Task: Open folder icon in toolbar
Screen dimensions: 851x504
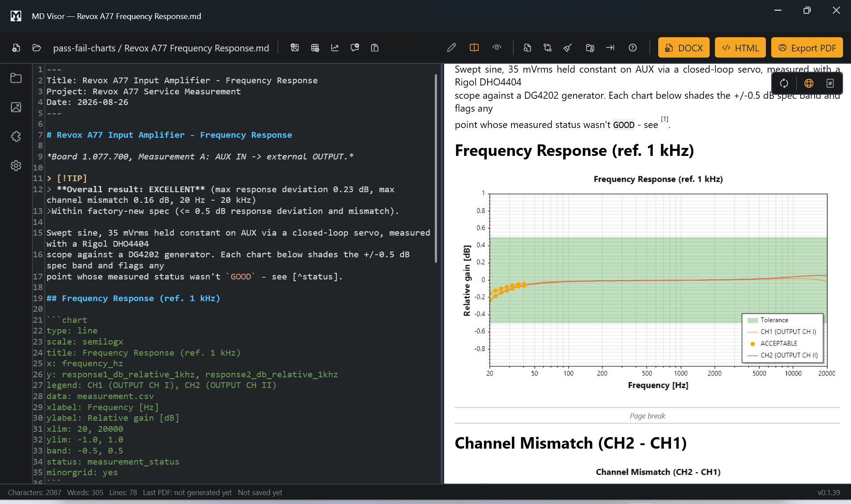Action: point(37,48)
